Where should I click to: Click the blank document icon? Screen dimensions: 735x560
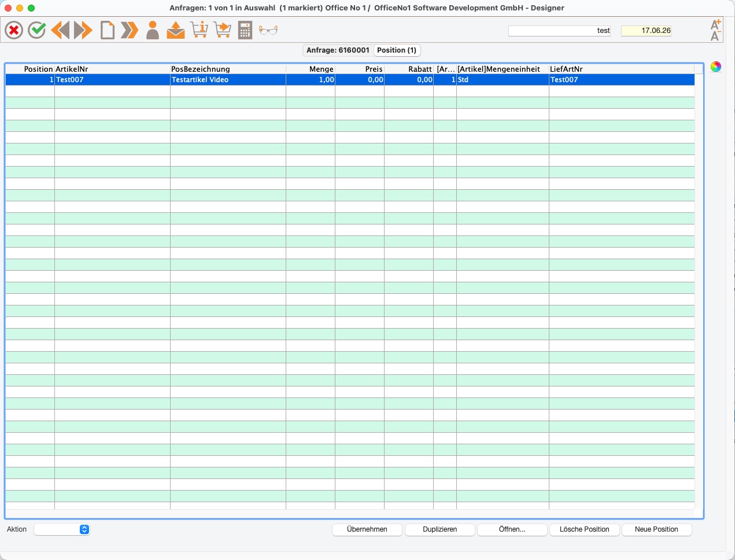(x=107, y=30)
